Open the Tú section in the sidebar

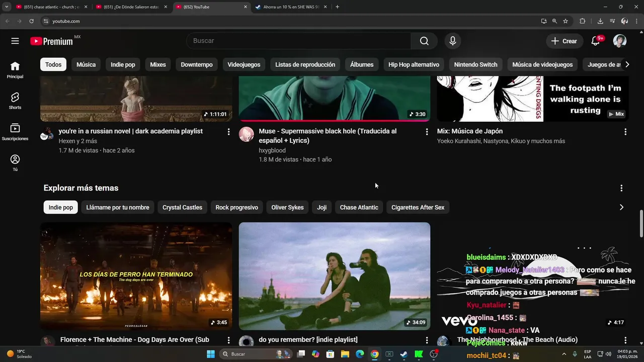[x=15, y=162]
